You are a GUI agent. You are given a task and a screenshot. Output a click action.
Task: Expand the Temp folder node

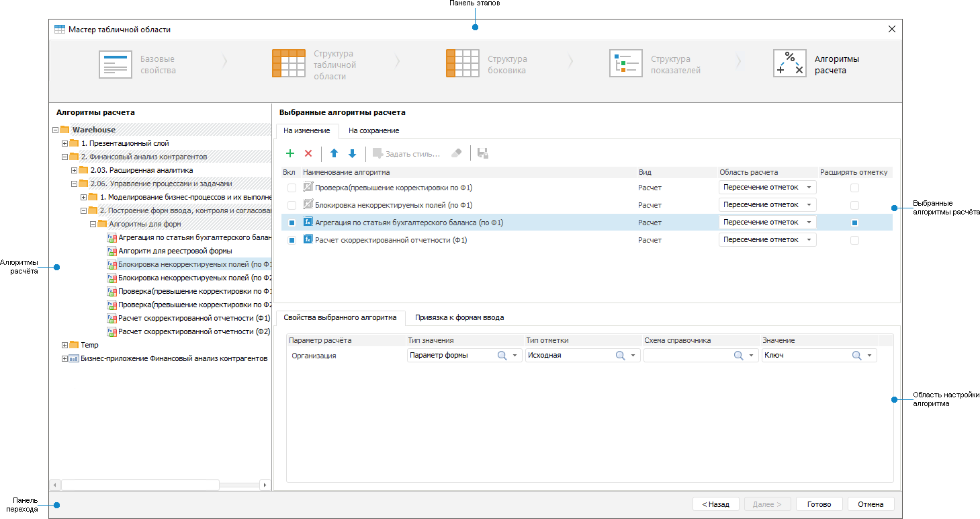64,345
